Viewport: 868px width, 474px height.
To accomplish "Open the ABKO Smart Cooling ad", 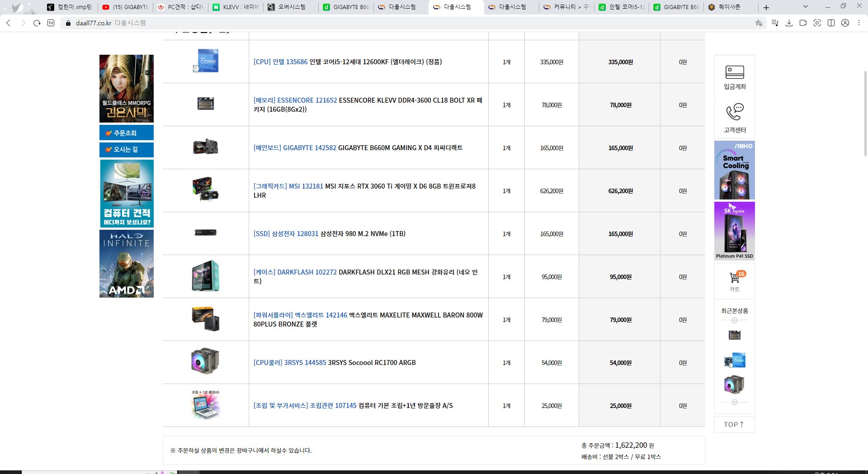I will [735, 170].
